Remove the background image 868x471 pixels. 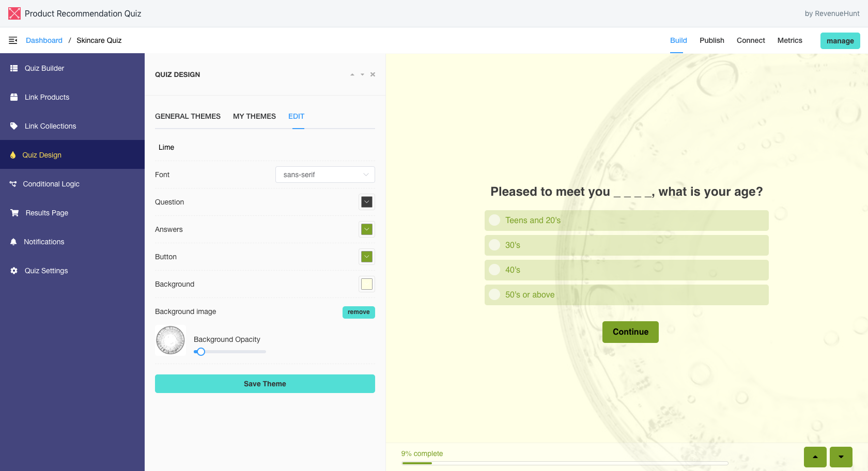coord(359,312)
